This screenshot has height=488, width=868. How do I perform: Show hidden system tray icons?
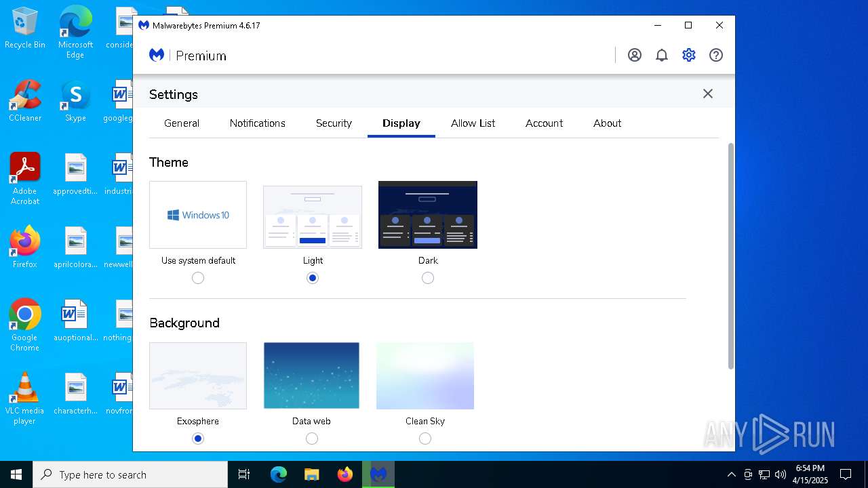(731, 474)
